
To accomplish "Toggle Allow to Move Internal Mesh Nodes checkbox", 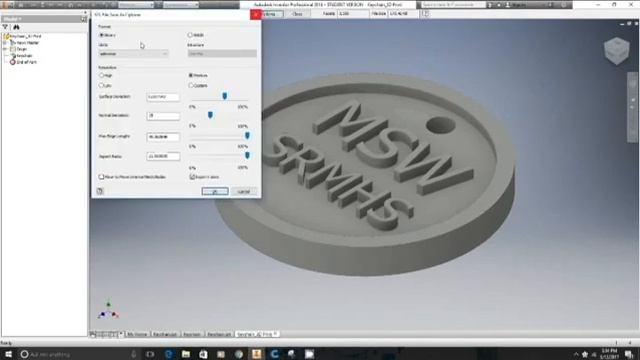I will 101,177.
